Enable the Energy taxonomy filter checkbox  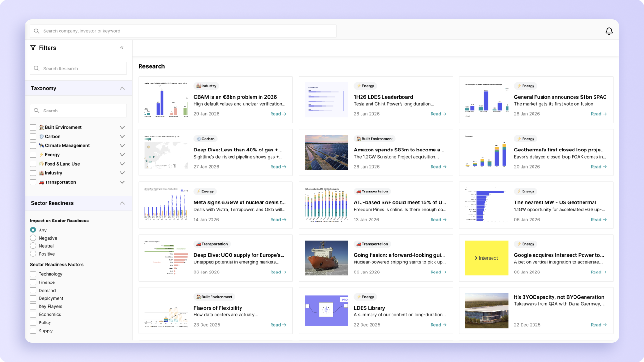pos(33,155)
